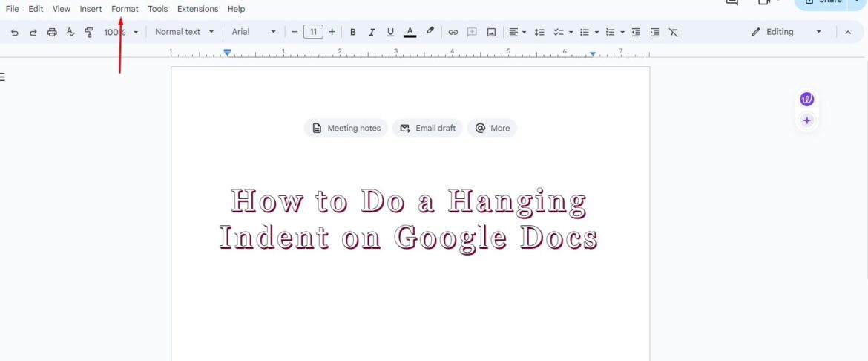Select the Meeting notes chip
Screen dimensions: 868x361
tap(346, 128)
